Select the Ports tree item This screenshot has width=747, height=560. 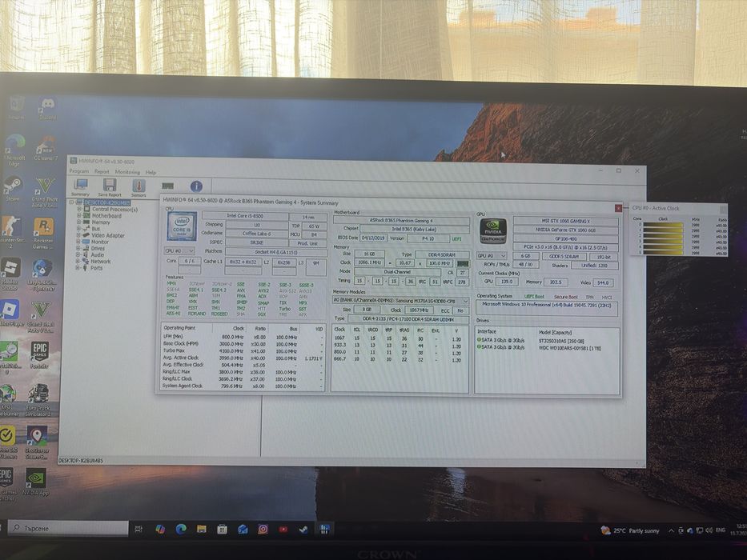[x=96, y=268]
